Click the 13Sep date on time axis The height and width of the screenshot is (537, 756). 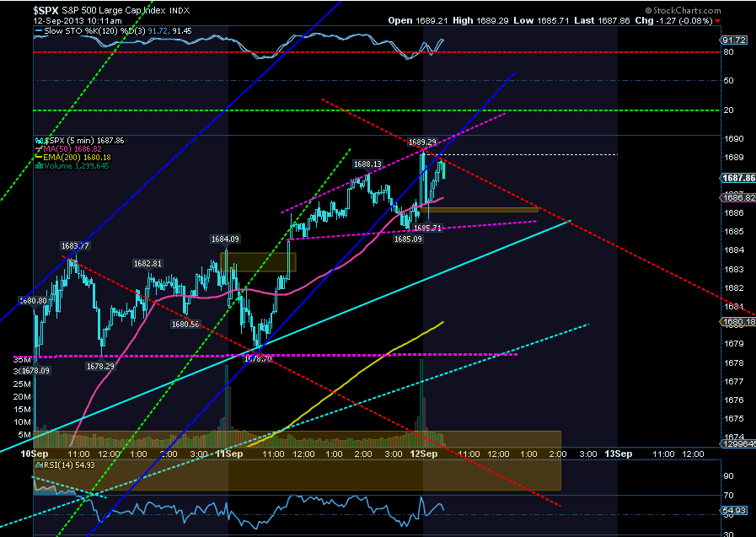(x=618, y=454)
